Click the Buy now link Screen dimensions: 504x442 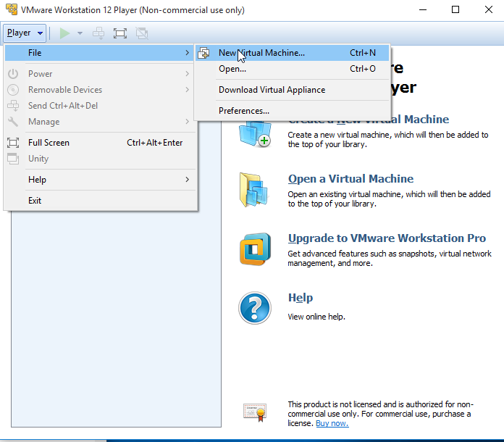pos(332,423)
